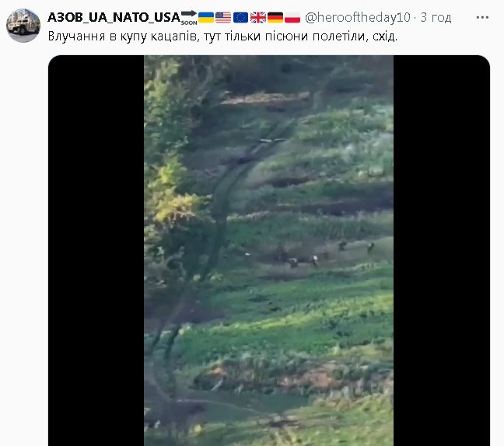This screenshot has height=446, width=504.
Task: Open the tweet via the '3 год' timestamp
Action: point(436,17)
